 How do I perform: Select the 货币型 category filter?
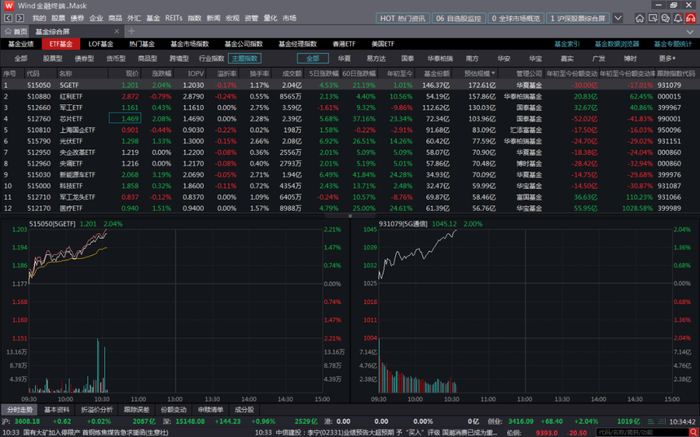(116, 58)
